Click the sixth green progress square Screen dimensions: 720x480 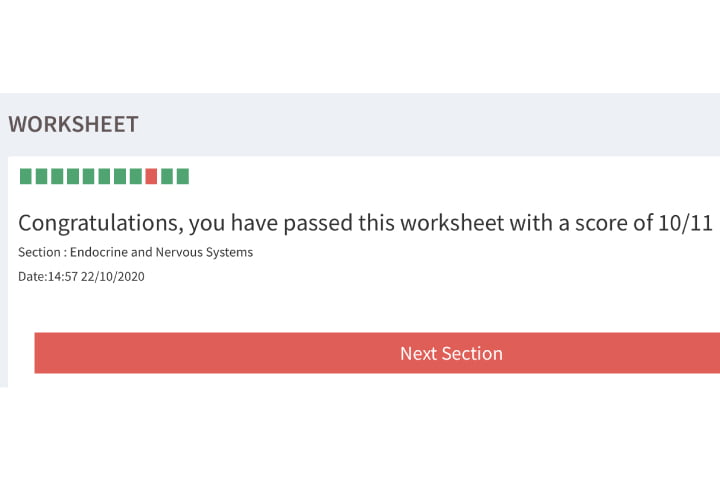pos(104,177)
